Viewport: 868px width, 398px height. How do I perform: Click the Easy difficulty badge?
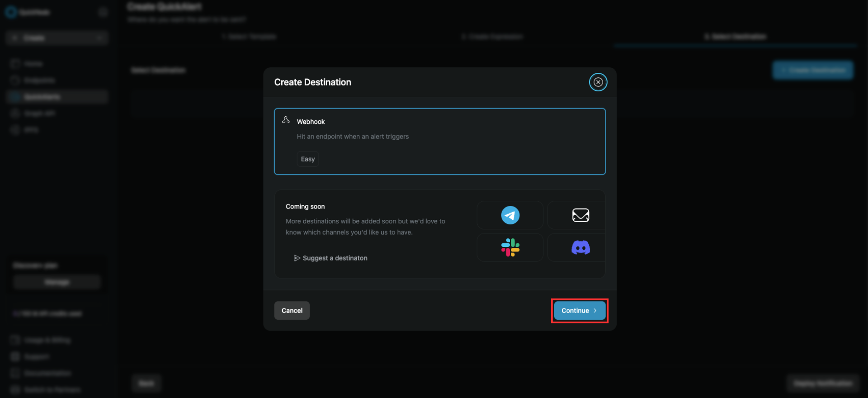(308, 159)
